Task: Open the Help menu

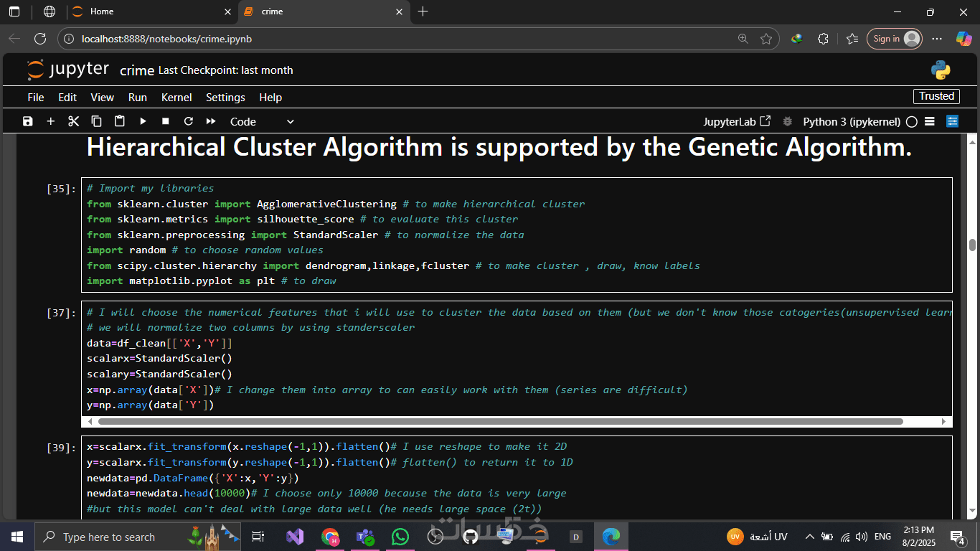Action: (x=270, y=97)
